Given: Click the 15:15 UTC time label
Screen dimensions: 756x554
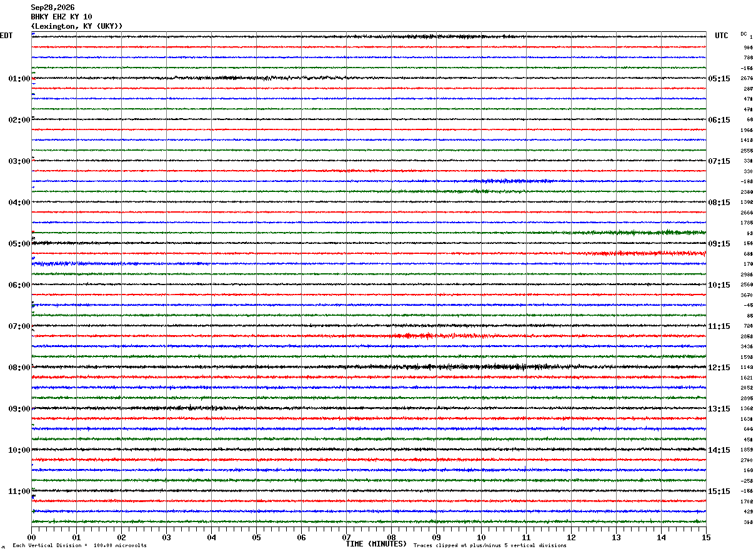Looking at the screenshot, I should click(x=719, y=491).
